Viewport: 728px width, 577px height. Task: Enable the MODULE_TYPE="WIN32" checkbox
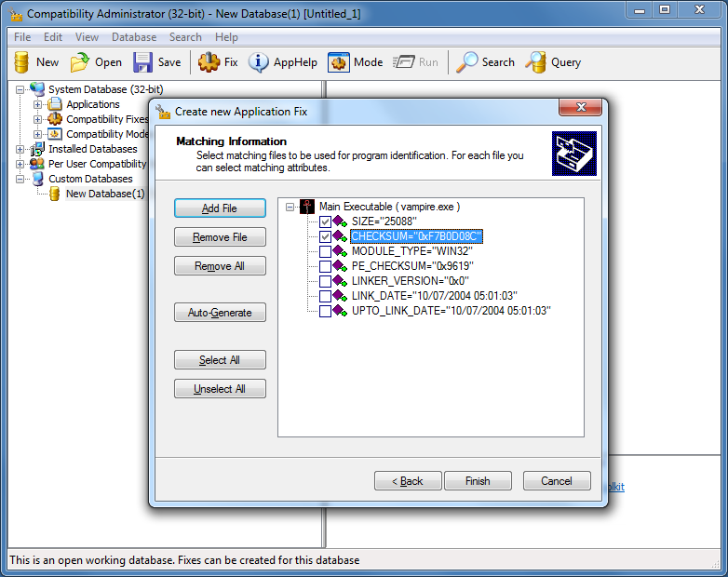(325, 251)
